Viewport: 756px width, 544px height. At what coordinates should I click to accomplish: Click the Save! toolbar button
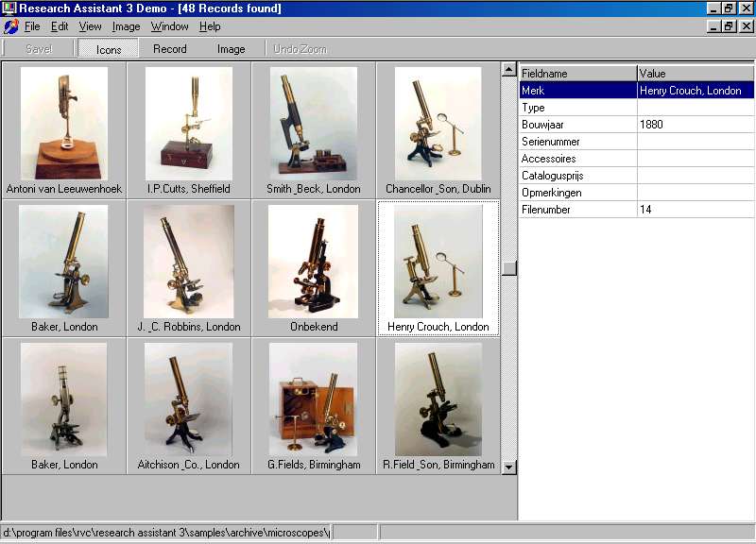click(x=39, y=49)
